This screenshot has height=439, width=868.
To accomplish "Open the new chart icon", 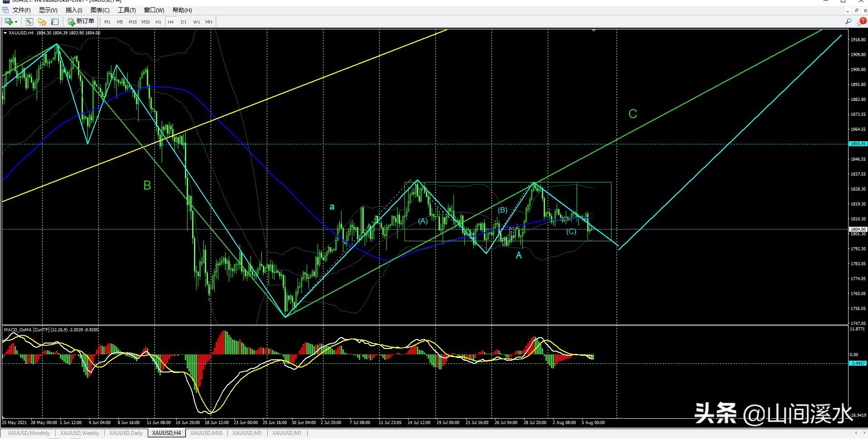I will click(x=8, y=22).
